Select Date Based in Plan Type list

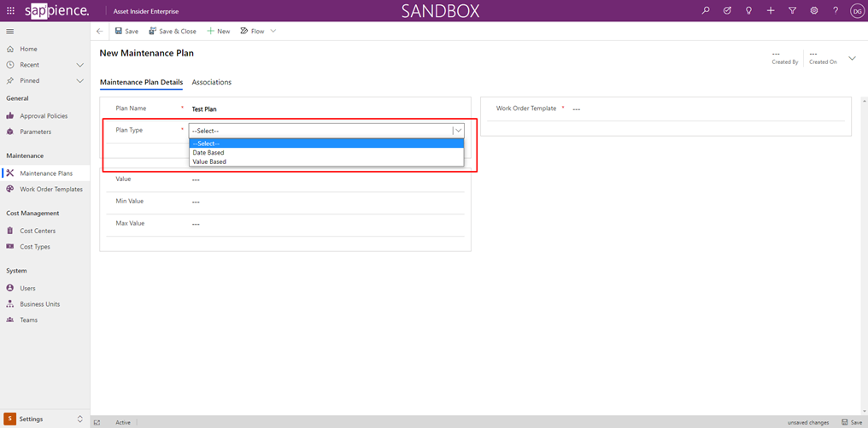pos(208,153)
